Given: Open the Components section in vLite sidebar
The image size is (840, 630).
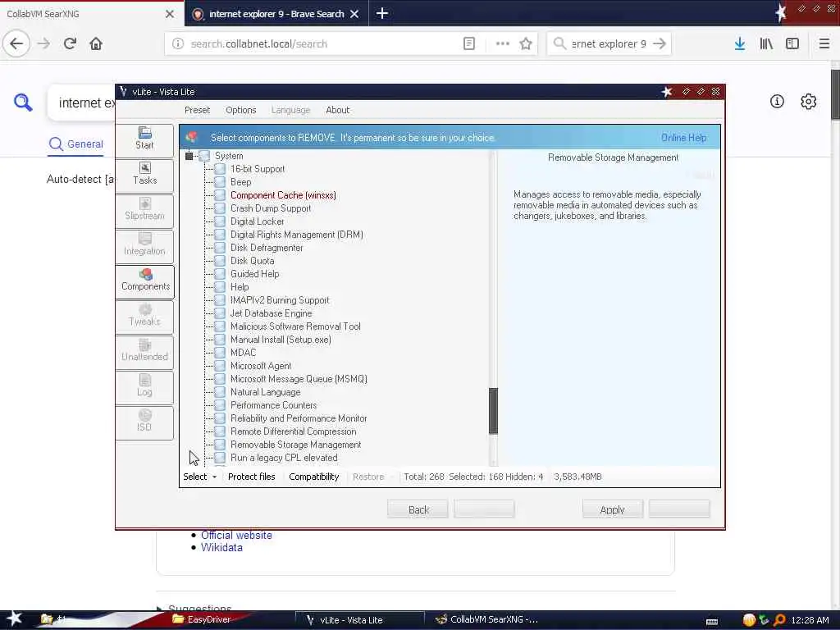Looking at the screenshot, I should tap(144, 281).
